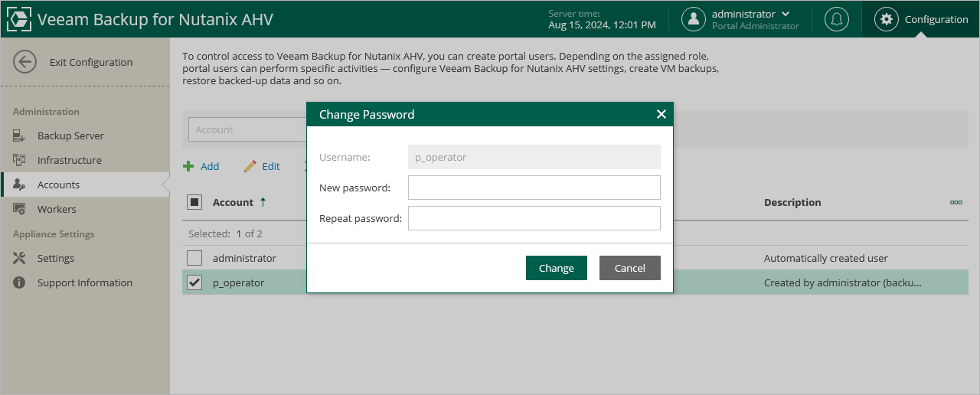This screenshot has height=395, width=980.
Task: Open Backup Server in the sidebar
Action: click(x=70, y=135)
